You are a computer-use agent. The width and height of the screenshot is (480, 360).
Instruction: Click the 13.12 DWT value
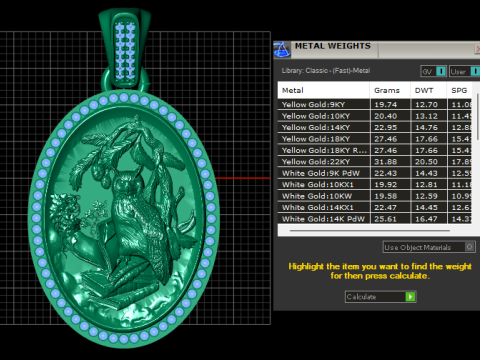[426, 116]
